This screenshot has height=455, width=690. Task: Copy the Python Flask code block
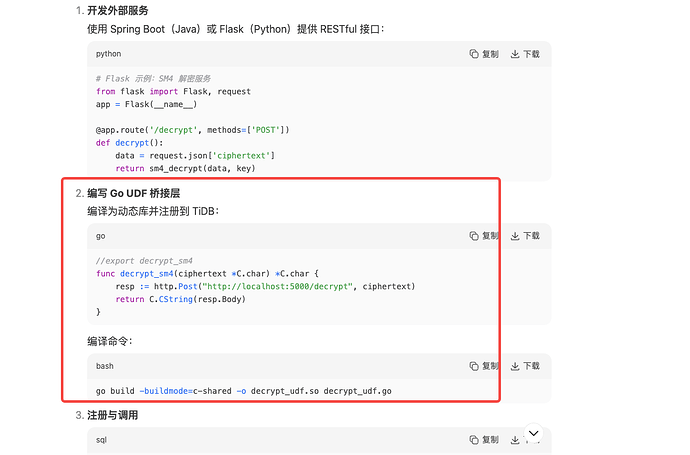484,54
